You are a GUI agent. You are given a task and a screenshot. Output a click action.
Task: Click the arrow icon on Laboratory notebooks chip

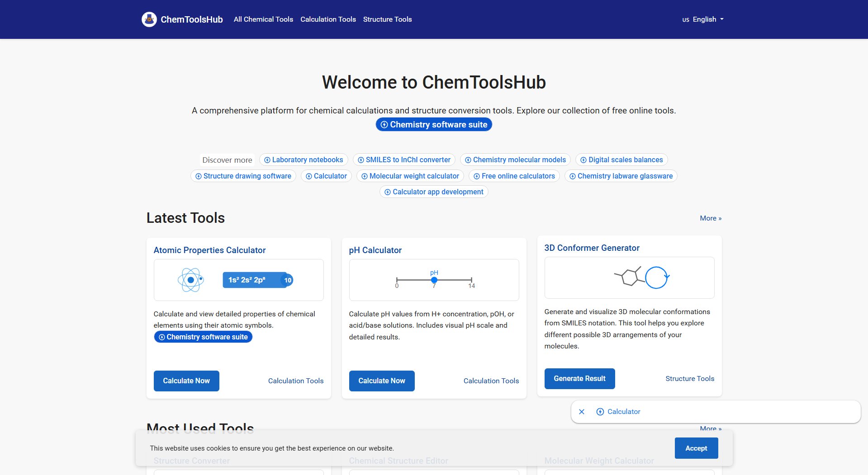(267, 160)
